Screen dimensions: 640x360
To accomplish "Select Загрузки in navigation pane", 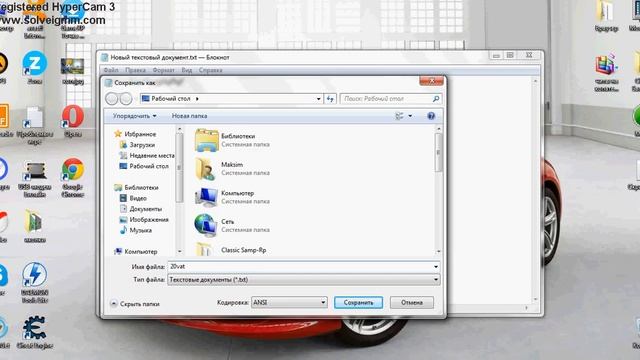I will pos(137,144).
